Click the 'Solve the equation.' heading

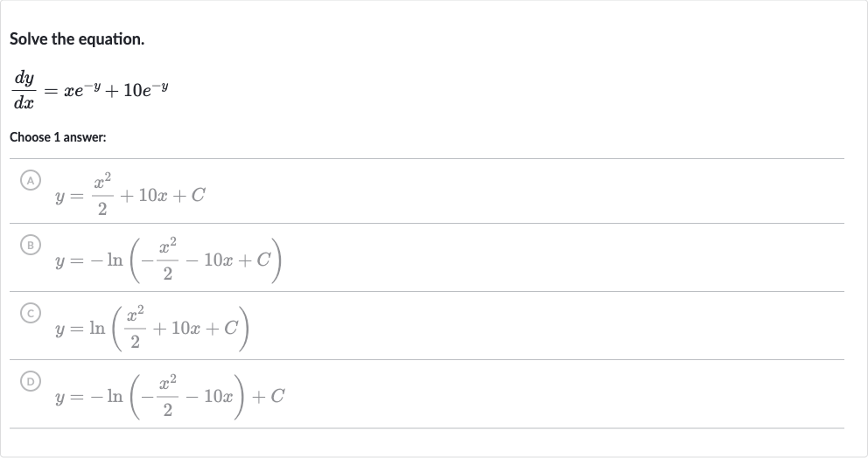(77, 39)
